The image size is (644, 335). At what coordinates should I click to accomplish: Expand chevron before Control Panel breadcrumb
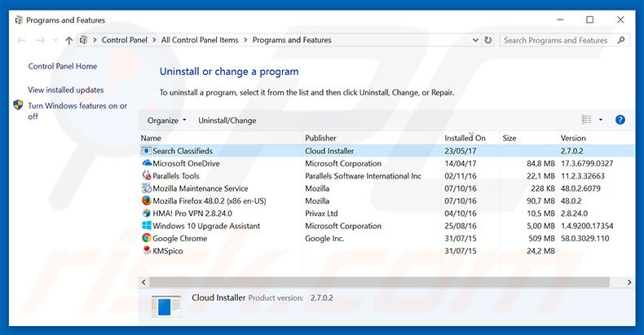[95, 40]
